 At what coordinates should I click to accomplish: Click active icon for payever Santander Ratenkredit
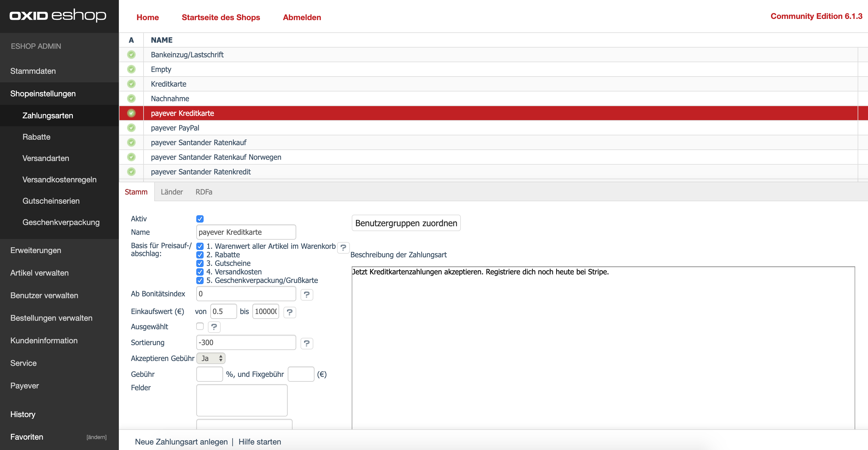pos(131,172)
